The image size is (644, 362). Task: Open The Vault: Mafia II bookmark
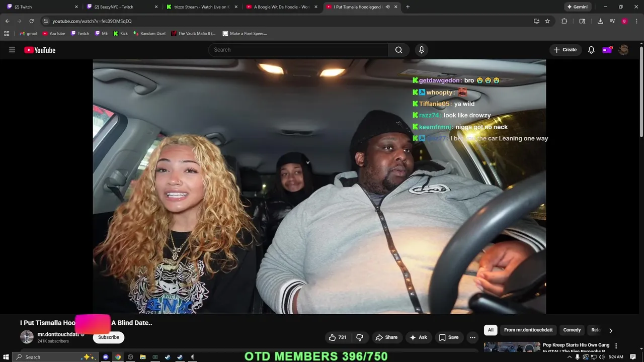point(194,34)
